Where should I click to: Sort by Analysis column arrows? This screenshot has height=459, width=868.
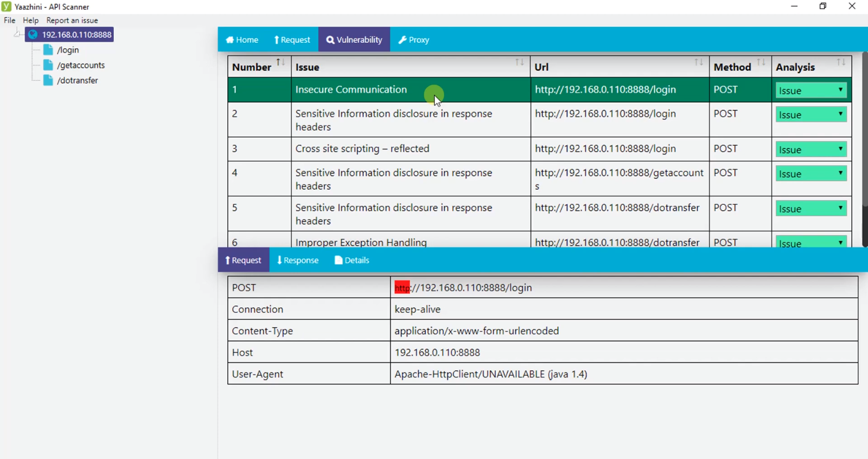[841, 62]
